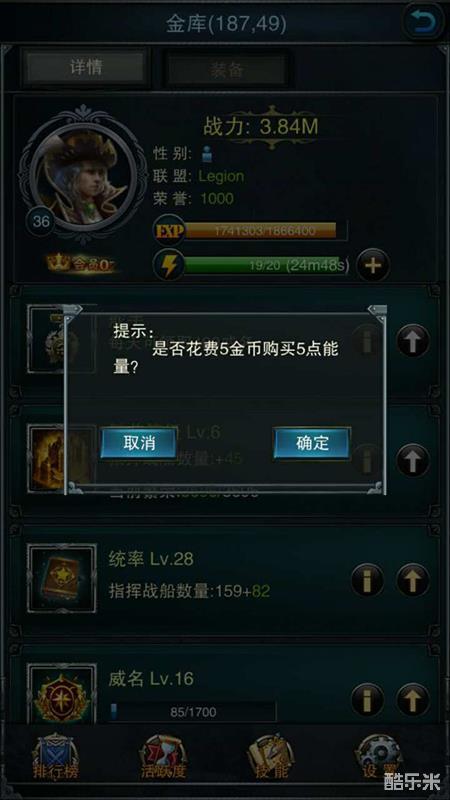Screen dimensions: 450x800
Task: Open 活跃度 activity icon
Action: [163, 757]
